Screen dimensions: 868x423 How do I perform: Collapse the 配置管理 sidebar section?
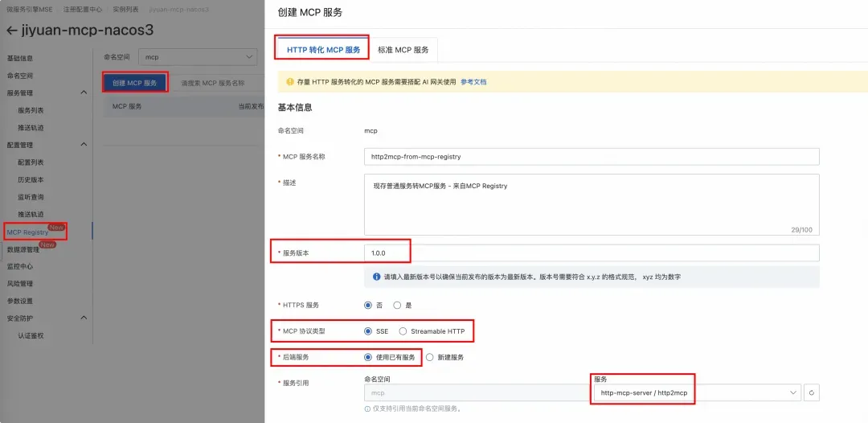click(x=84, y=145)
